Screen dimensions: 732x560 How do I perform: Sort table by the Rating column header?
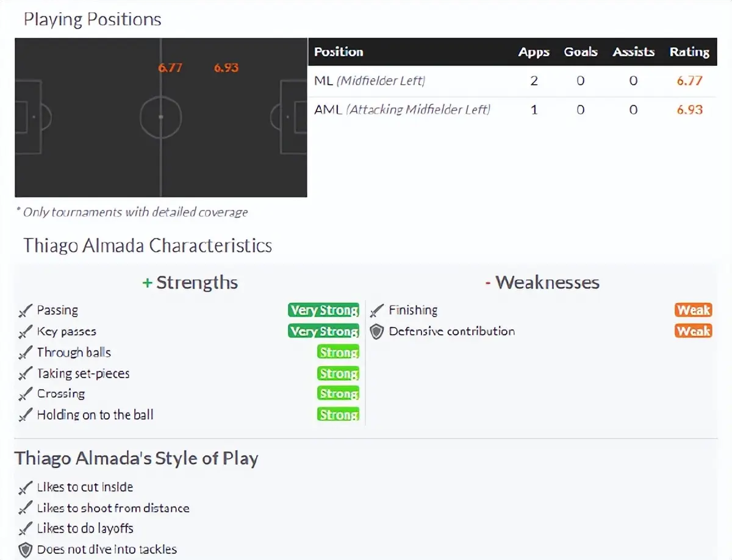689,52
